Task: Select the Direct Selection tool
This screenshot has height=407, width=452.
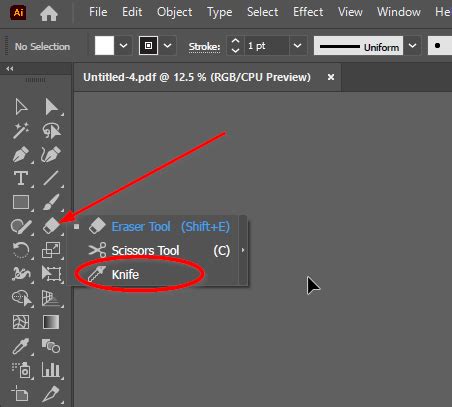Action: (x=51, y=107)
